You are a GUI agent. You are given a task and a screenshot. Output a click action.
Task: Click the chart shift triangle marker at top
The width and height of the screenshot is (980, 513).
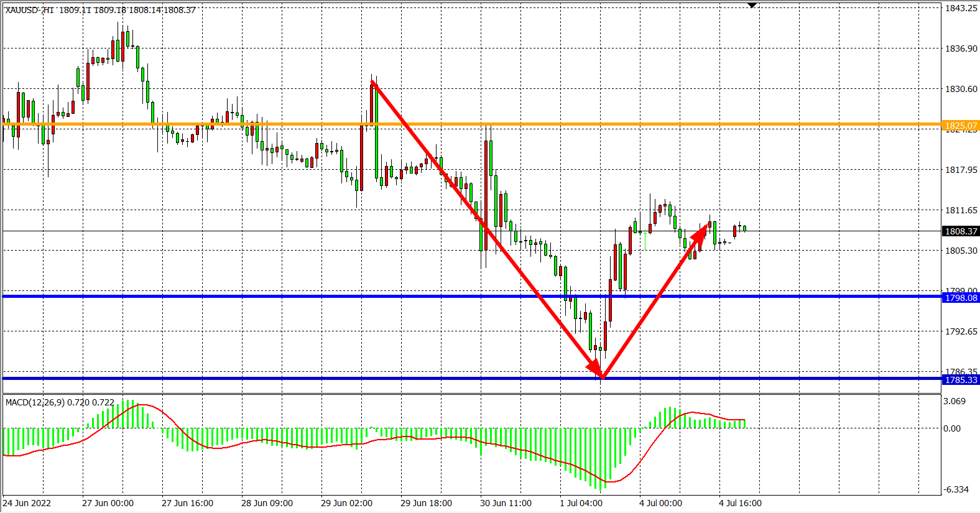(x=752, y=6)
